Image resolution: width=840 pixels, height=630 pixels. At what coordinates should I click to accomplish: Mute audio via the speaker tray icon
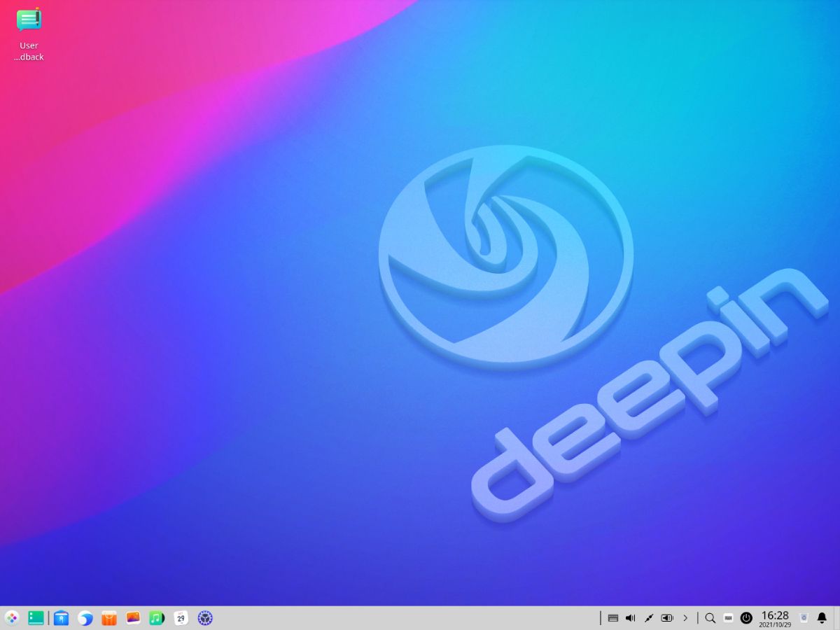[630, 618]
